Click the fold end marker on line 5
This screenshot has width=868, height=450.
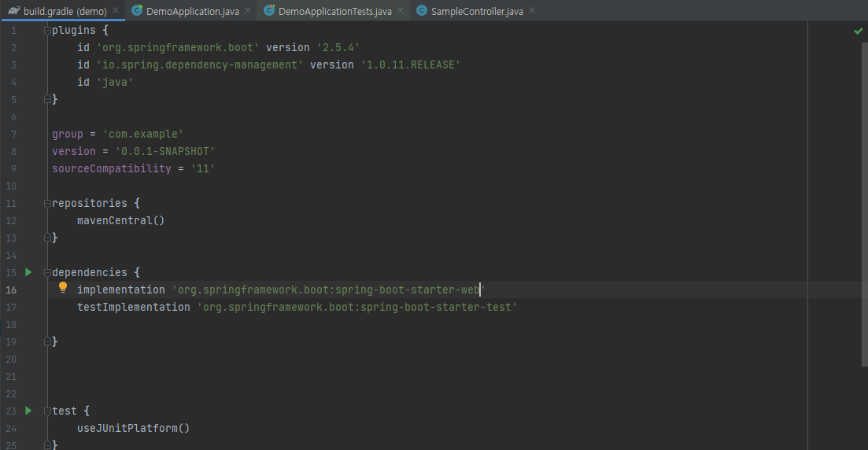point(47,100)
